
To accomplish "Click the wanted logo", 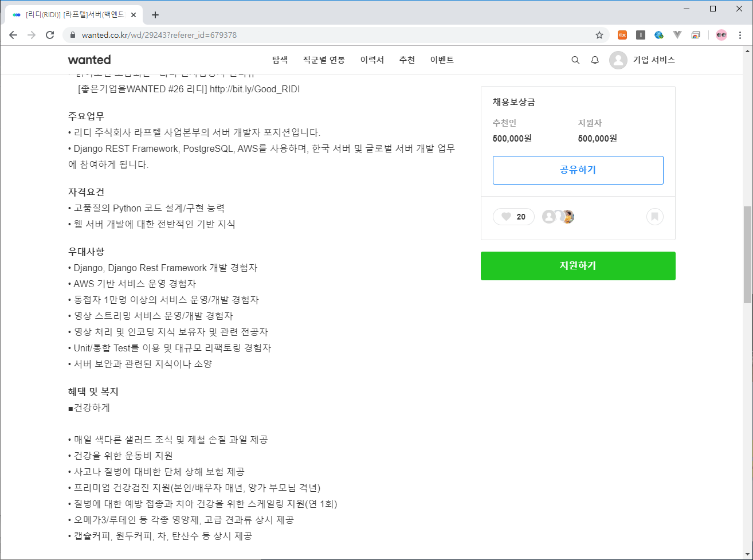I will point(89,60).
